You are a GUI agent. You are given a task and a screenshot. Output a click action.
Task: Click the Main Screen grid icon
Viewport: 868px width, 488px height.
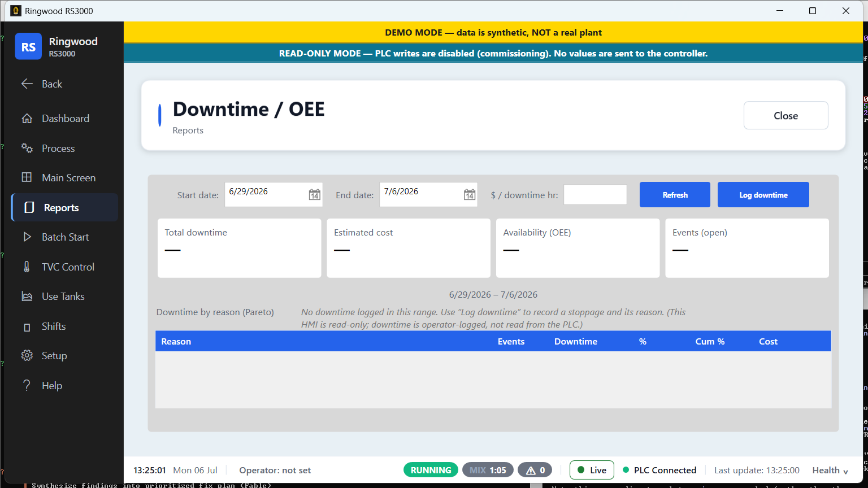pos(27,177)
